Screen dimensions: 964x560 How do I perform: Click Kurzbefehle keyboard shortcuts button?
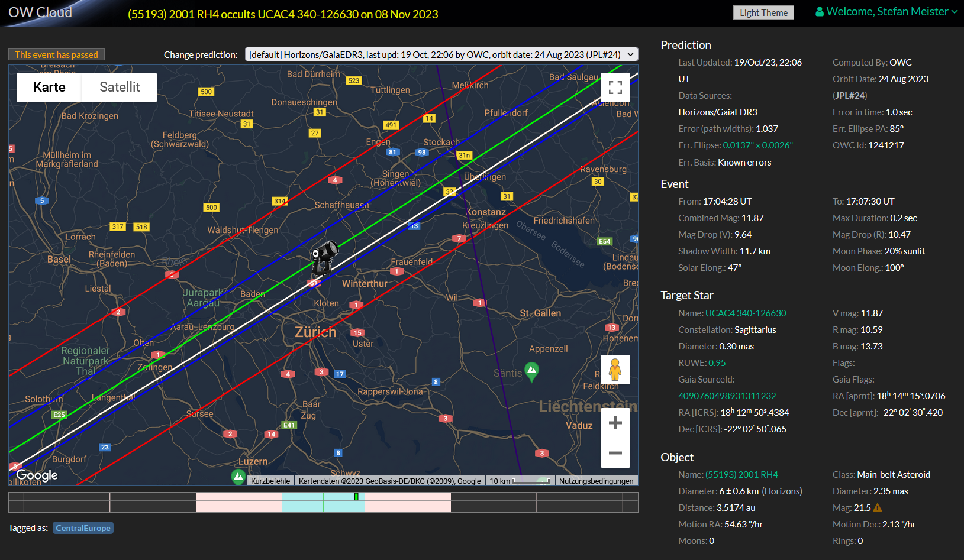(x=270, y=481)
